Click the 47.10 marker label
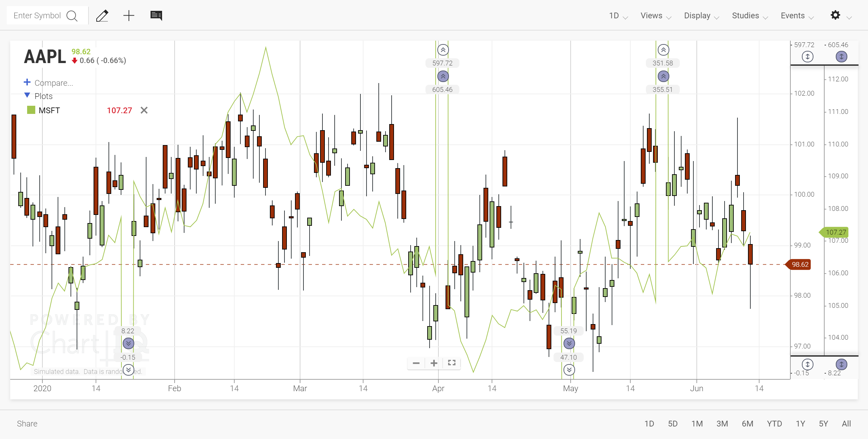Viewport: 868px width, 439px height. [569, 357]
